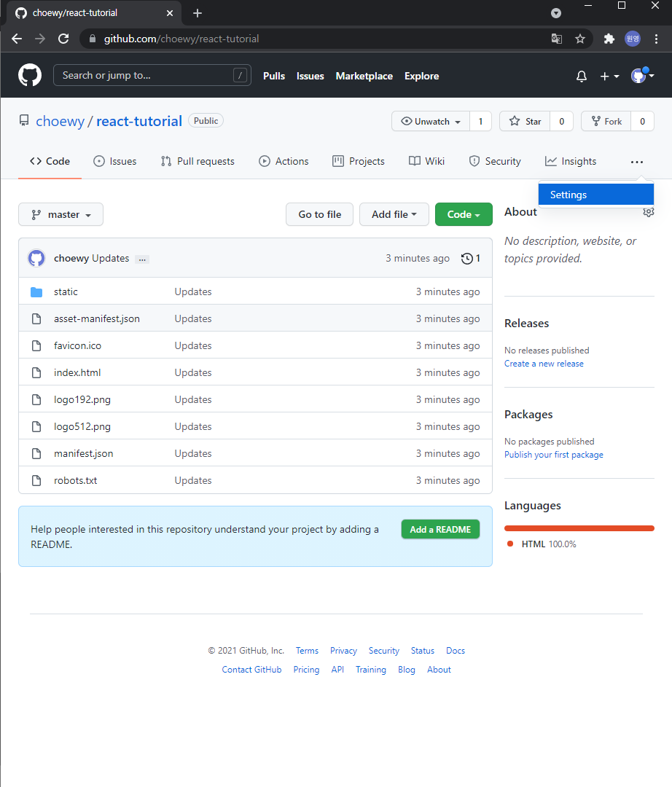This screenshot has height=787, width=672.
Task: Open the react-tutorial repository link
Action: (x=139, y=121)
